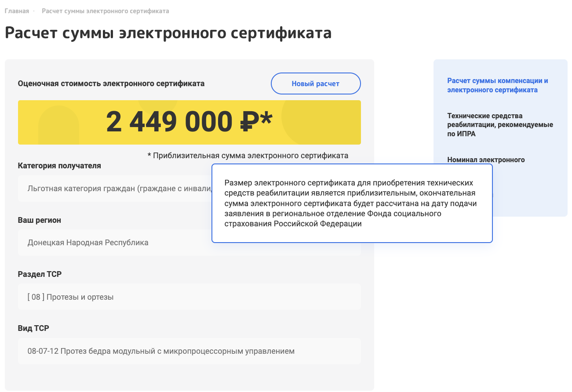The height and width of the screenshot is (392, 572).
Task: Click the "Категория получателя" field label
Action: [59, 166]
